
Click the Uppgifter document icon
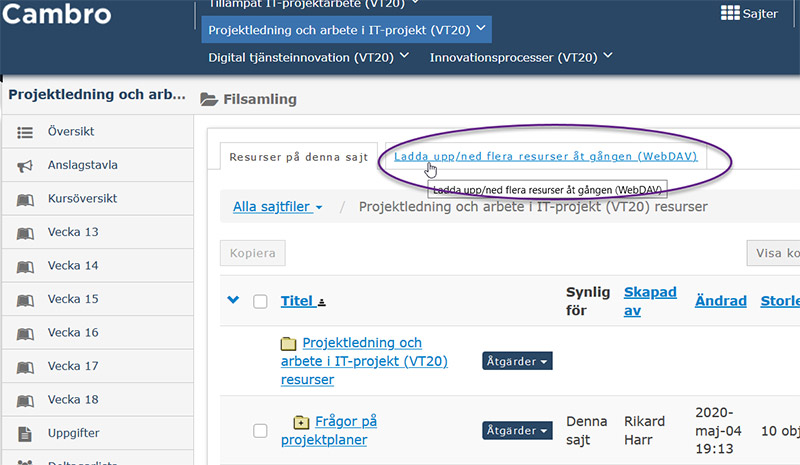coord(24,434)
